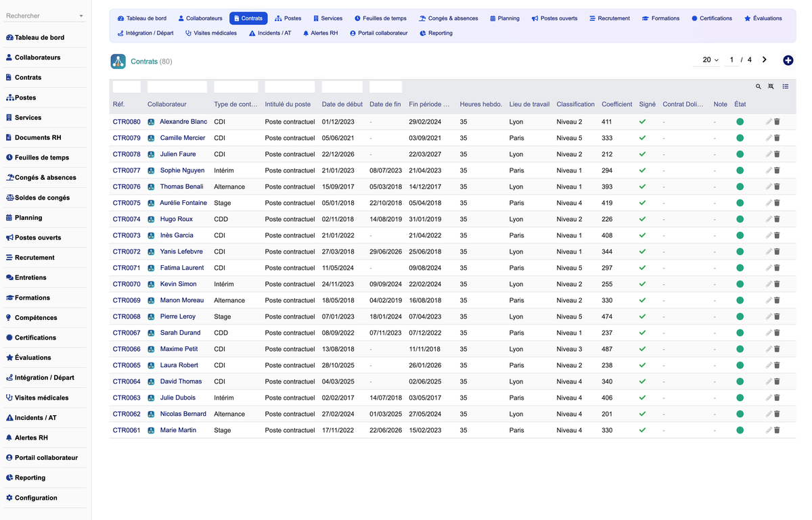Edit contract CTR0076 pencil icon
The width and height of the screenshot is (812, 520).
(x=769, y=187)
